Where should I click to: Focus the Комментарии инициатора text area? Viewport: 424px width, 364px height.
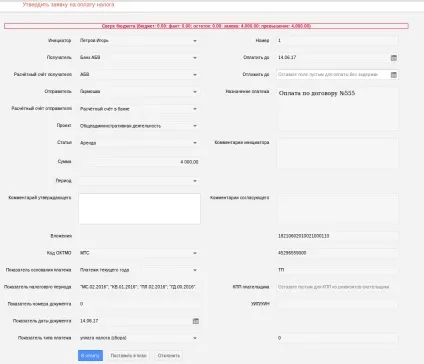point(337,154)
